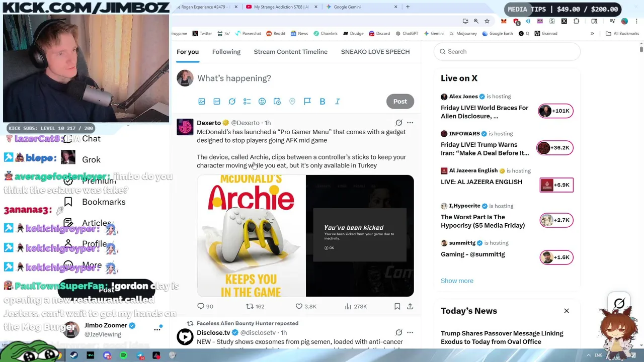Open the Stream Content Timeline tab

click(290, 52)
